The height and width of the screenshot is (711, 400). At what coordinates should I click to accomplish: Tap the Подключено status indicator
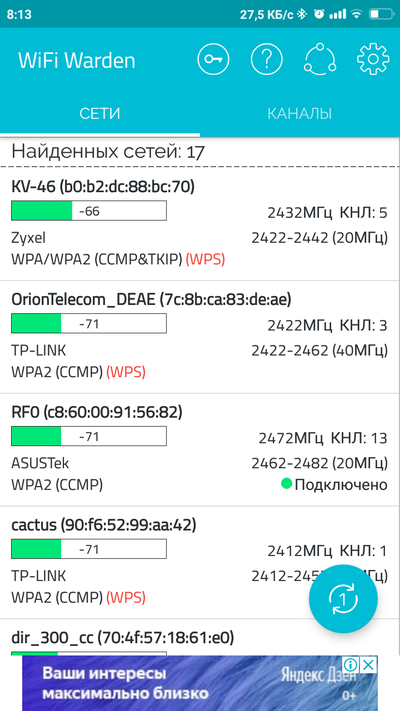click(334, 485)
